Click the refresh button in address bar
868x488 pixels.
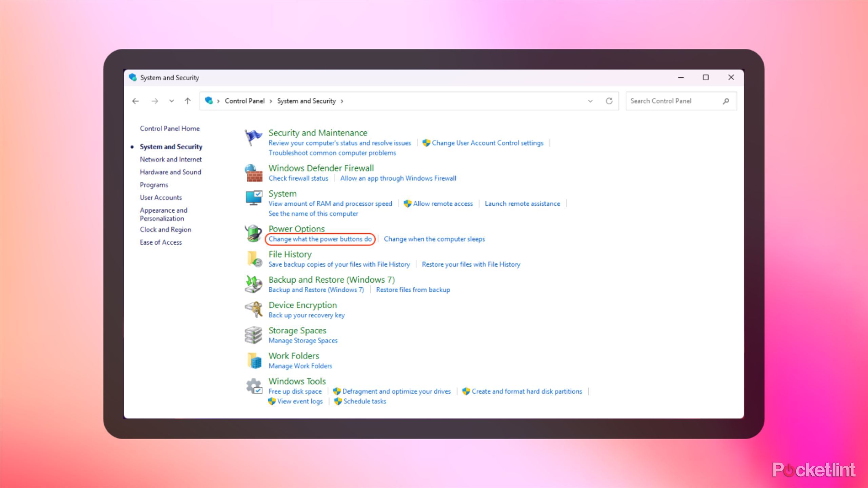609,101
